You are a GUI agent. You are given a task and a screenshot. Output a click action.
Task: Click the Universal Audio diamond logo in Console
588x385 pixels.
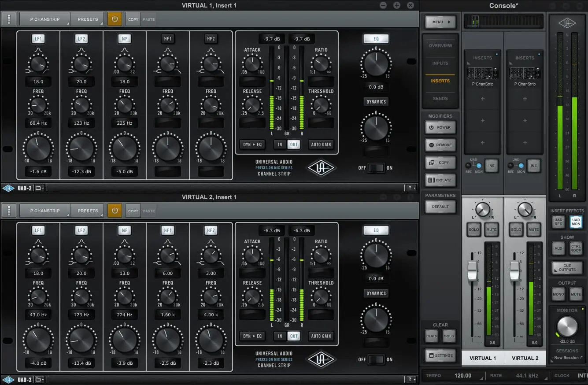point(567,23)
